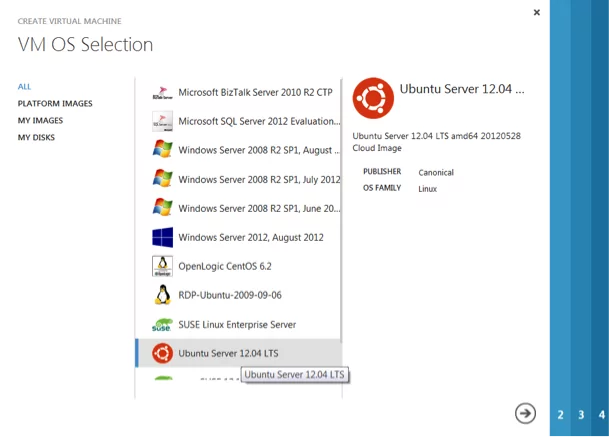Screen dimensions: 609x437
Task: Select SUSE Linux Enterprise Server
Action: click(x=238, y=324)
